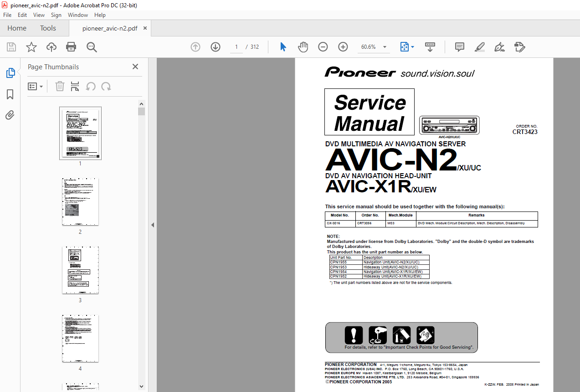Close the pioneer_avic-n2.pdf tab

coord(145,28)
